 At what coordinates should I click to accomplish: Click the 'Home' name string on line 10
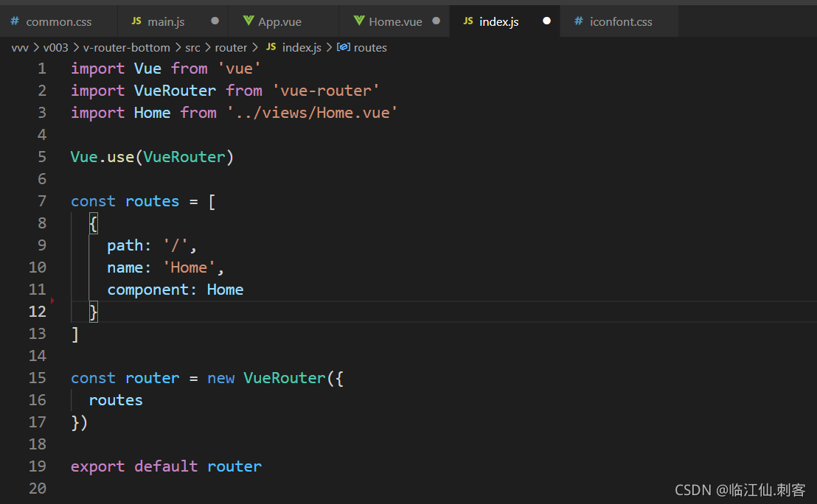(x=189, y=267)
